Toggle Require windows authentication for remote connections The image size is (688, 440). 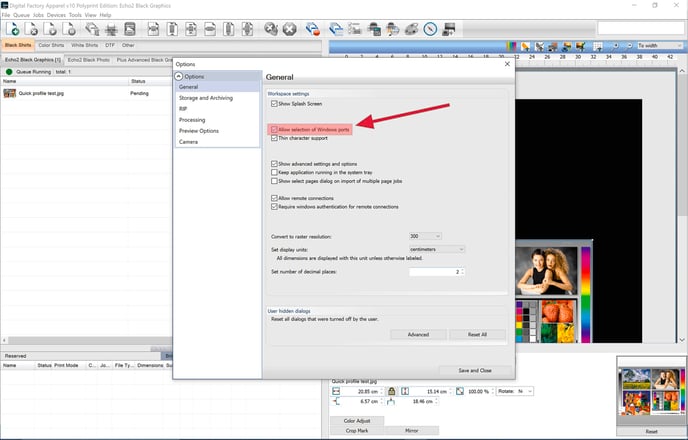coord(274,207)
